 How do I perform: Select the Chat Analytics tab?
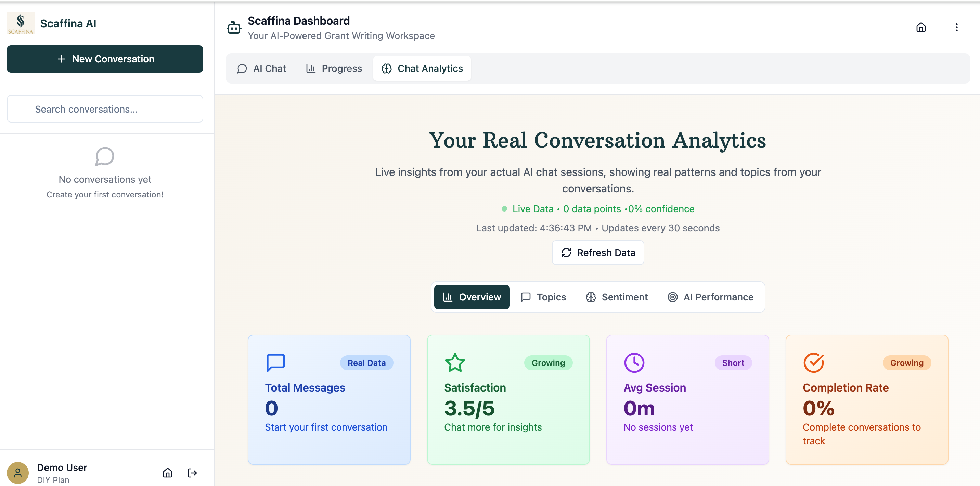[422, 68]
